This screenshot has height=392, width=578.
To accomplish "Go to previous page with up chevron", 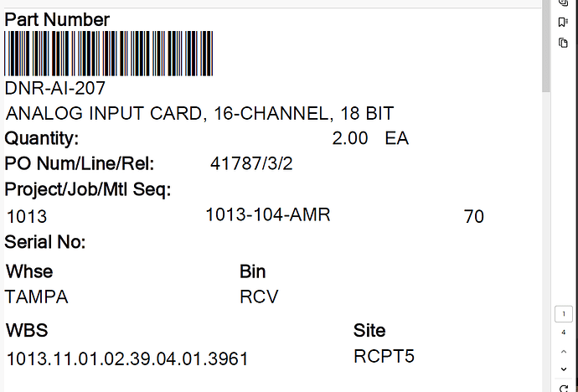I will point(564,352).
